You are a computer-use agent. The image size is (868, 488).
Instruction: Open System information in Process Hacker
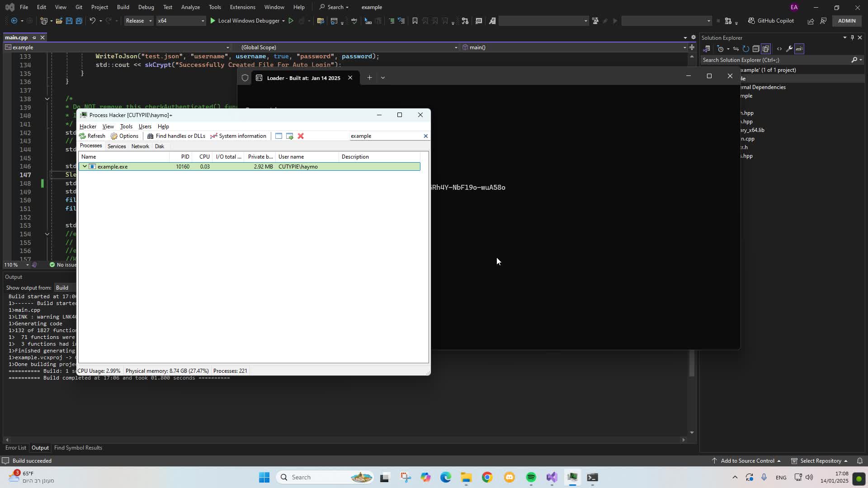point(238,136)
